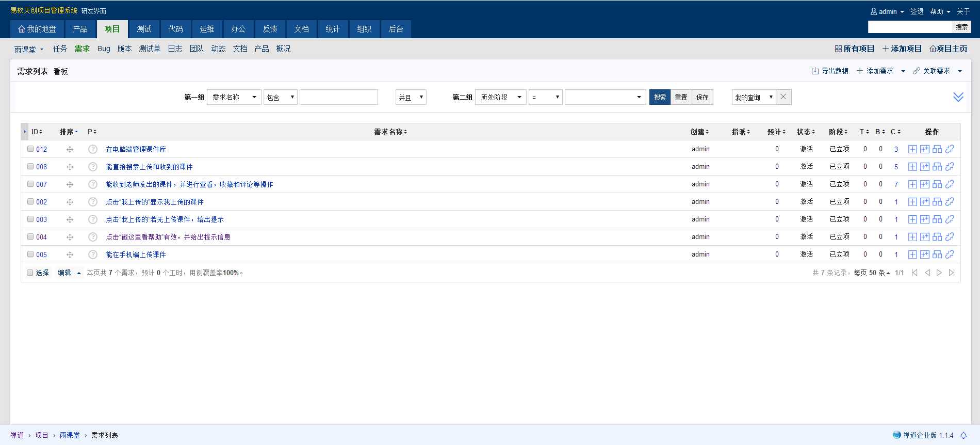Click the 添加需求 add requirement link
Screen dimensions: 980x445
875,71
